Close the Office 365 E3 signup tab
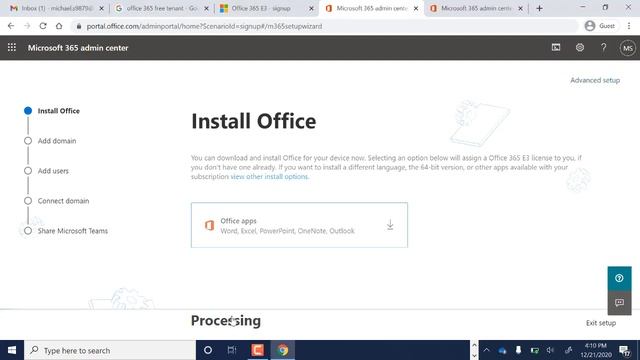The height and width of the screenshot is (360, 640). [x=311, y=8]
